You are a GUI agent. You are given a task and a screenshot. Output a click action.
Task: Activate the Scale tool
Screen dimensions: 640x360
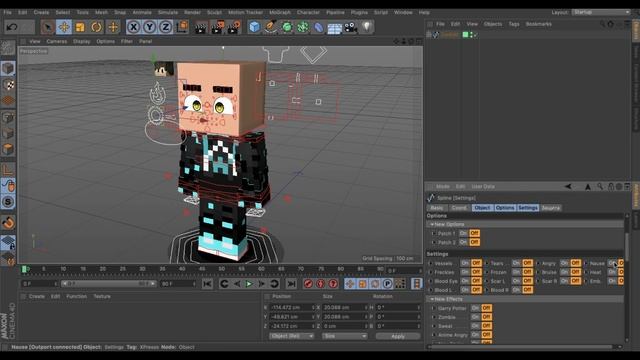[80, 27]
